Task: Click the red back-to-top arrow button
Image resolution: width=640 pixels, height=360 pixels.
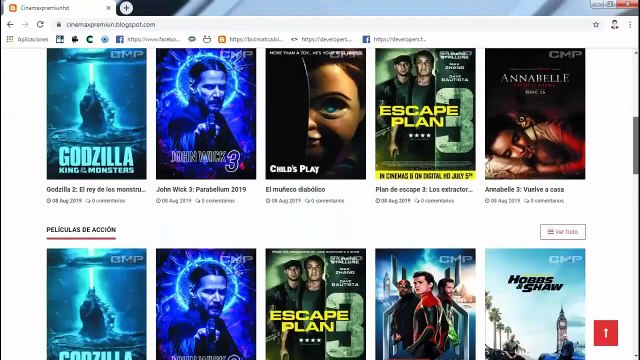Action: click(x=606, y=333)
